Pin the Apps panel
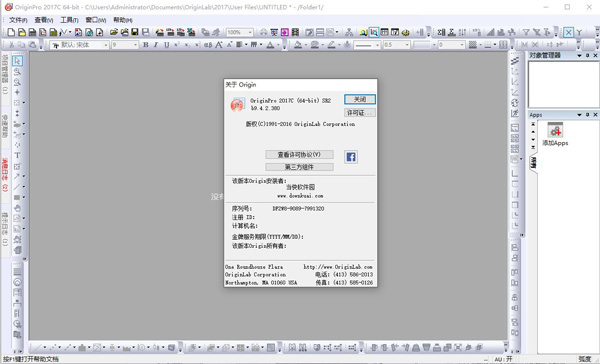 click(587, 115)
